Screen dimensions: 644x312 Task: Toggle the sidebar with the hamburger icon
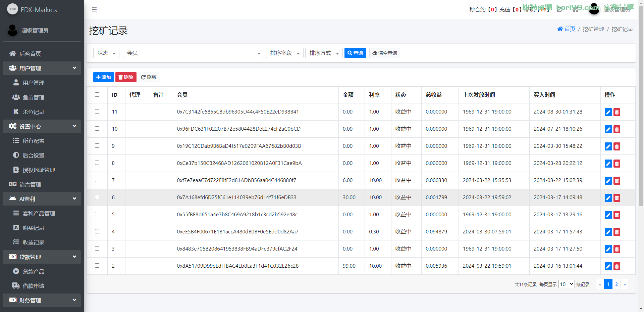click(x=94, y=9)
